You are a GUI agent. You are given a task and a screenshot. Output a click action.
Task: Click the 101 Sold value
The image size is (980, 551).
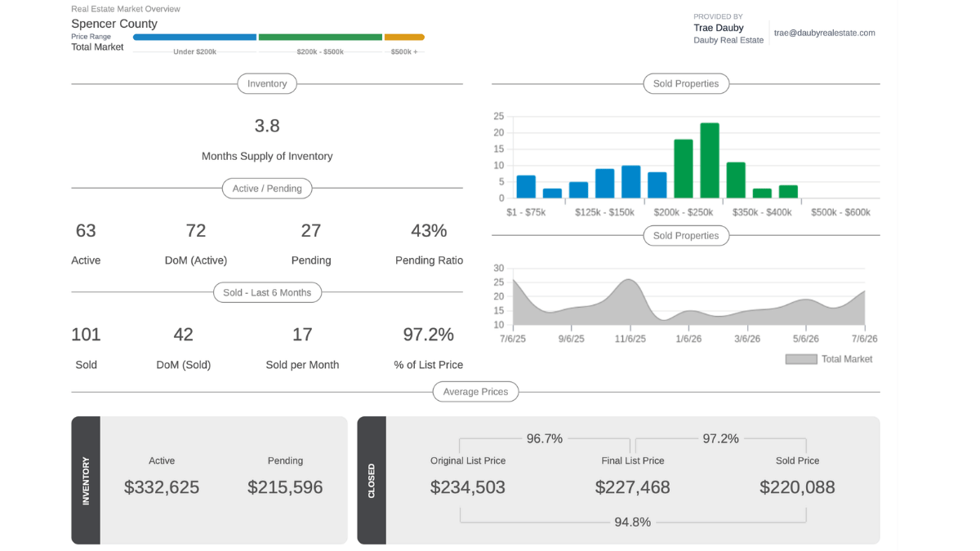(86, 335)
